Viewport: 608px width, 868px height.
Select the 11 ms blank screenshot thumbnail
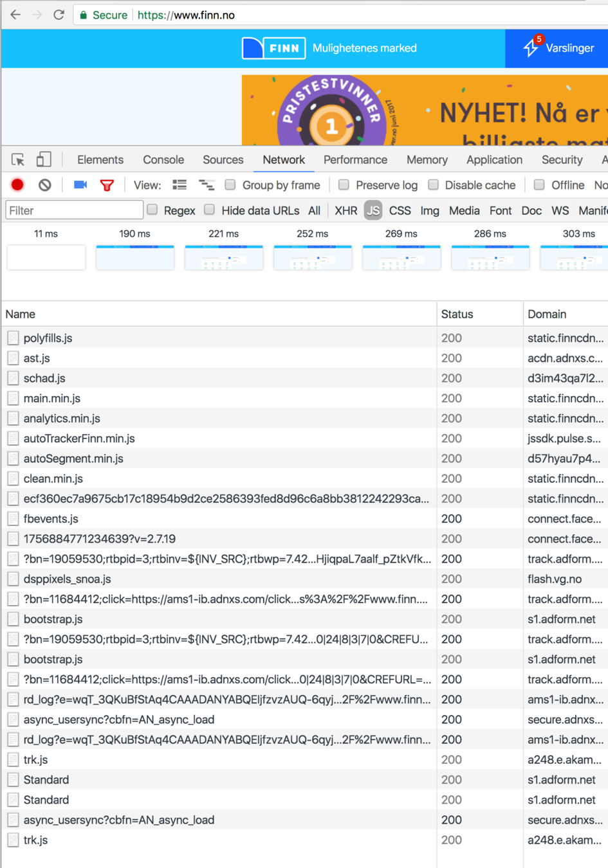(46, 257)
